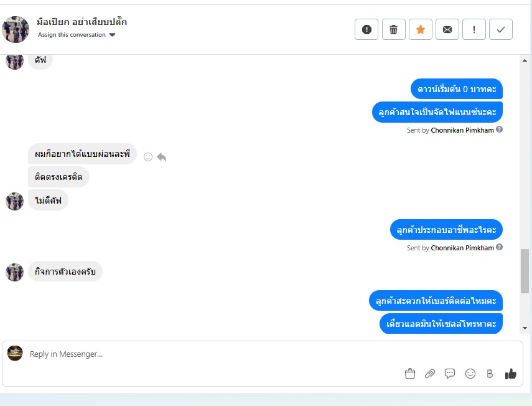The image size is (532, 406).
Task: Open Chonnikan Pimkham sender link below first reply
Action: pos(462,130)
